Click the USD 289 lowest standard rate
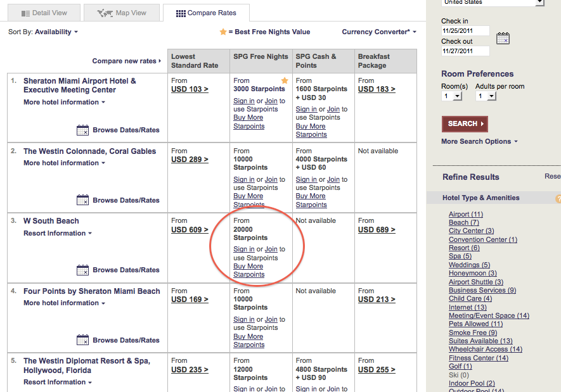The width and height of the screenshot is (561, 392). [x=190, y=160]
